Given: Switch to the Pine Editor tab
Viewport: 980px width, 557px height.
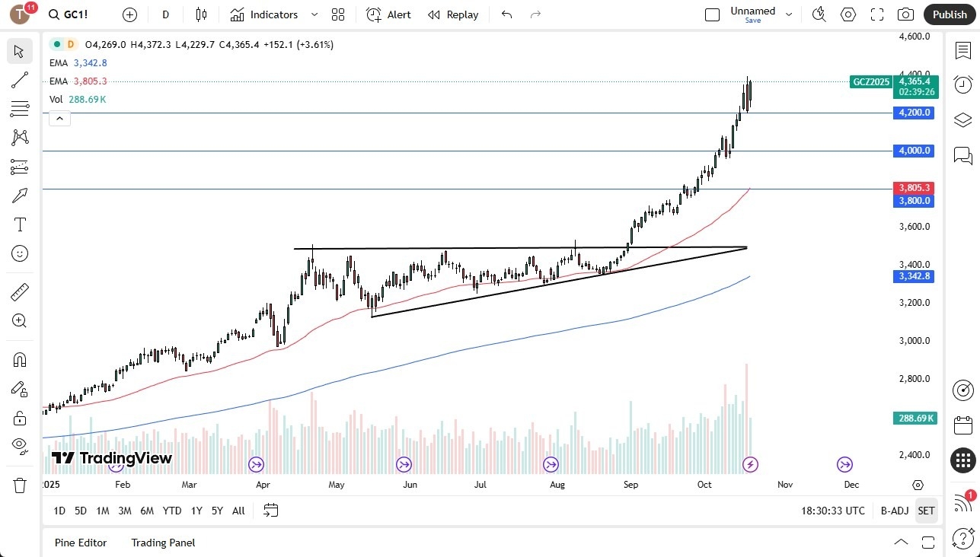Looking at the screenshot, I should [x=81, y=543].
